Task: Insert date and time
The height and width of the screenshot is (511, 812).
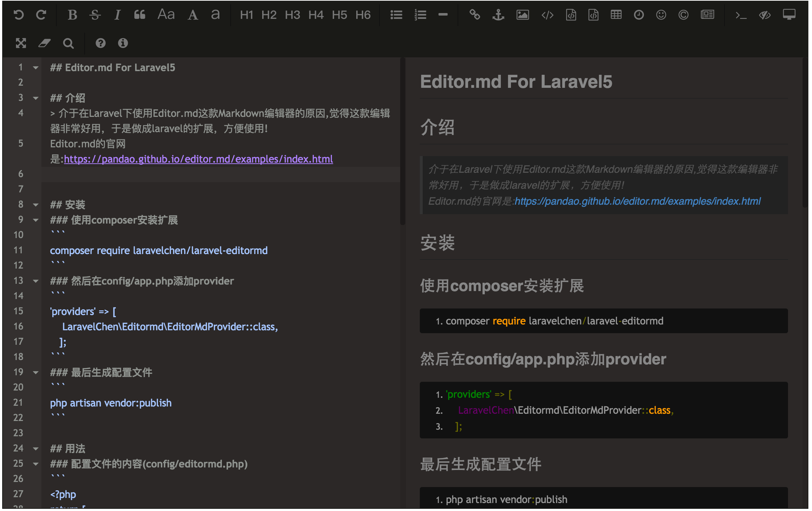Action: [x=639, y=15]
